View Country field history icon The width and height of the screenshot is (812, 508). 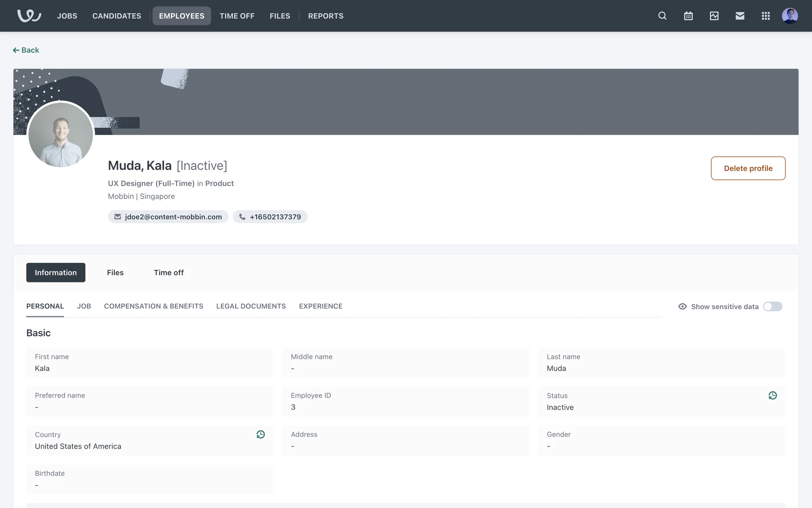click(x=261, y=434)
